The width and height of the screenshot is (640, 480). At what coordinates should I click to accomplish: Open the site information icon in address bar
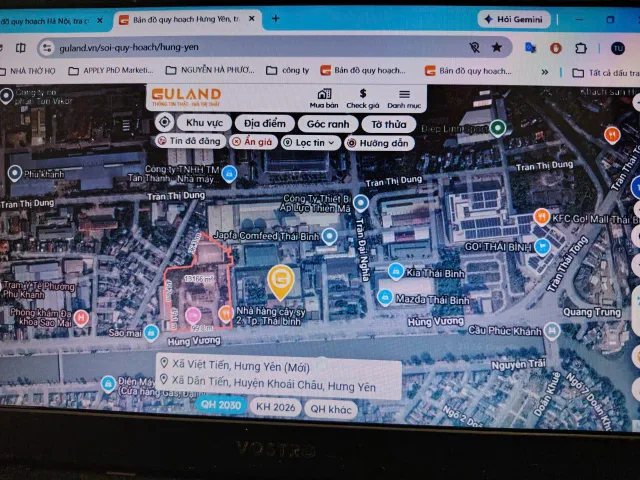[47, 48]
